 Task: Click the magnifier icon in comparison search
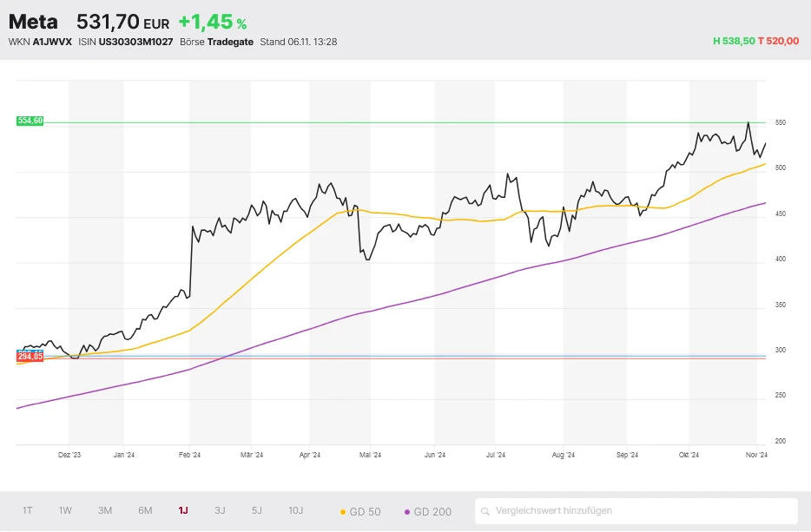[x=486, y=511]
